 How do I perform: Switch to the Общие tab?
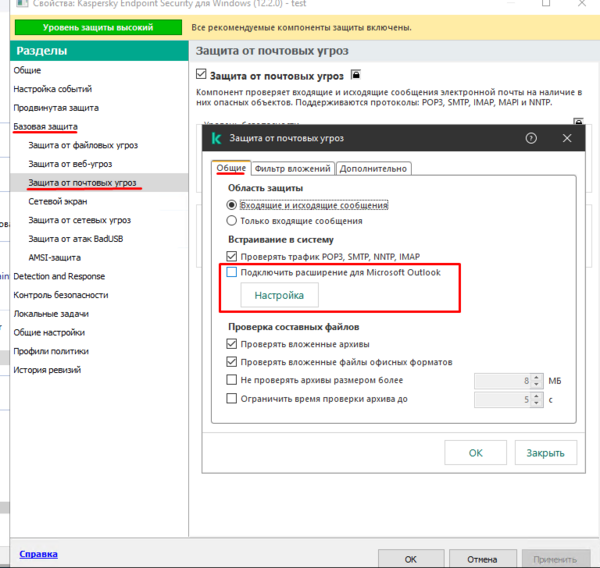point(231,168)
